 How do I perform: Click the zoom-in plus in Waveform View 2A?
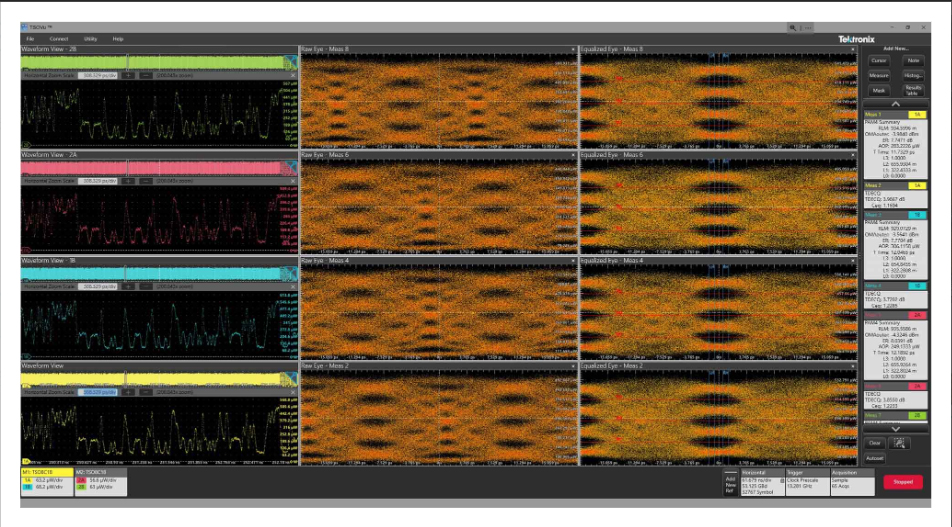(128, 181)
